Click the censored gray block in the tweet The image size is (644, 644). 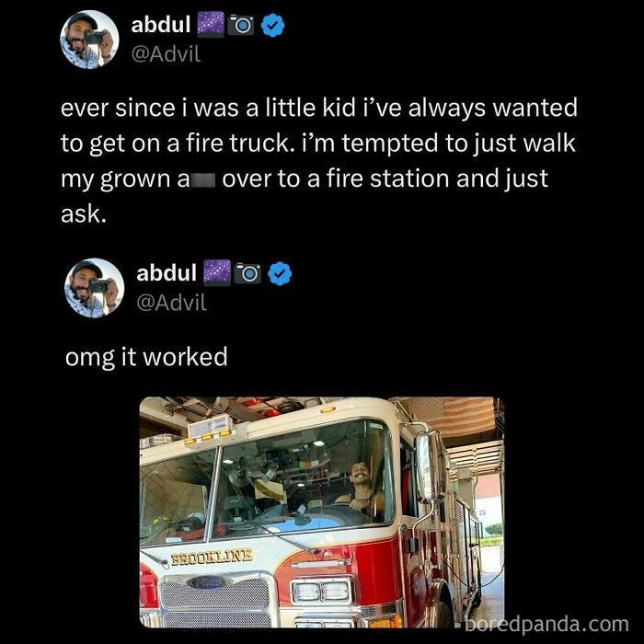(x=202, y=180)
